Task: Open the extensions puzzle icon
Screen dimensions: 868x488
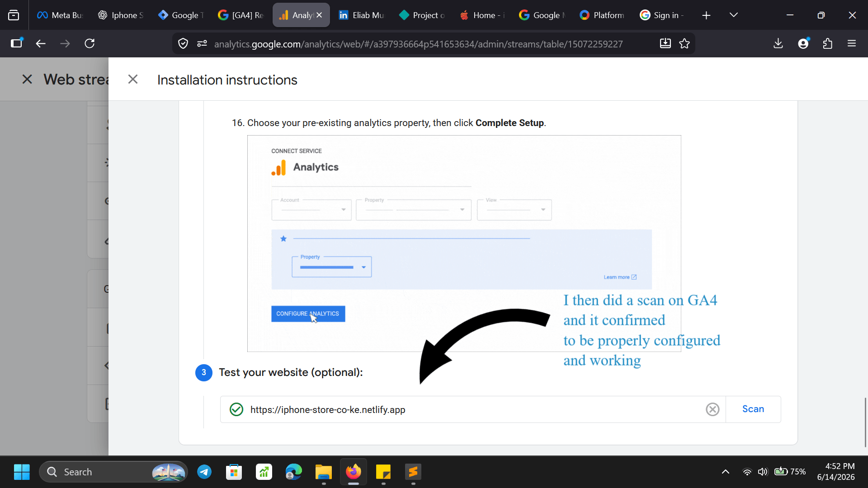Action: click(828, 43)
